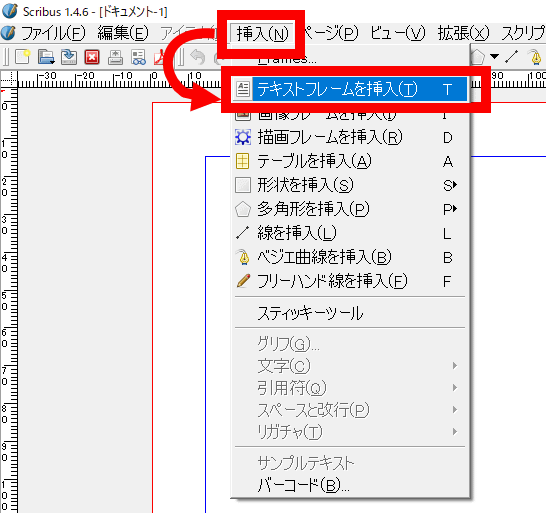Choose ベジエ曲線を挿入(B) menu entry

click(350, 257)
